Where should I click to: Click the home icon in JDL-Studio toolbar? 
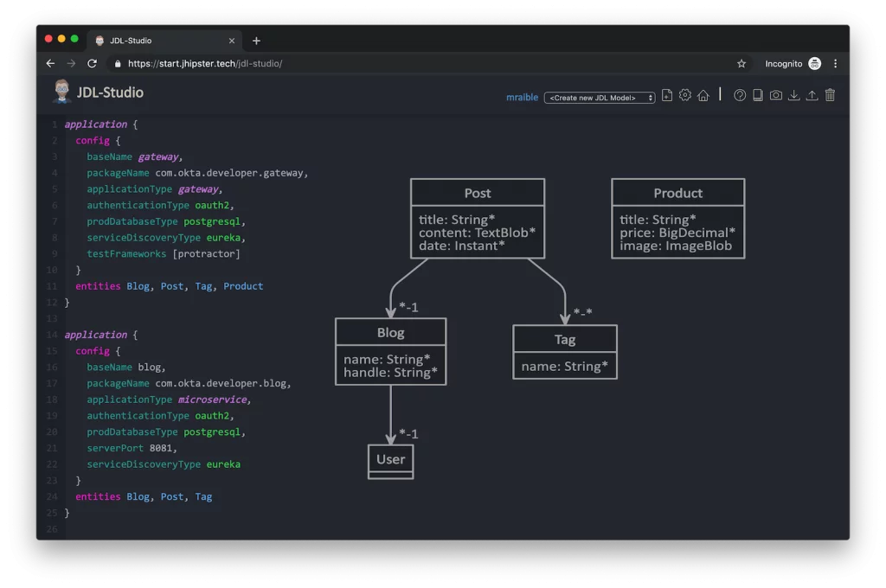click(703, 95)
